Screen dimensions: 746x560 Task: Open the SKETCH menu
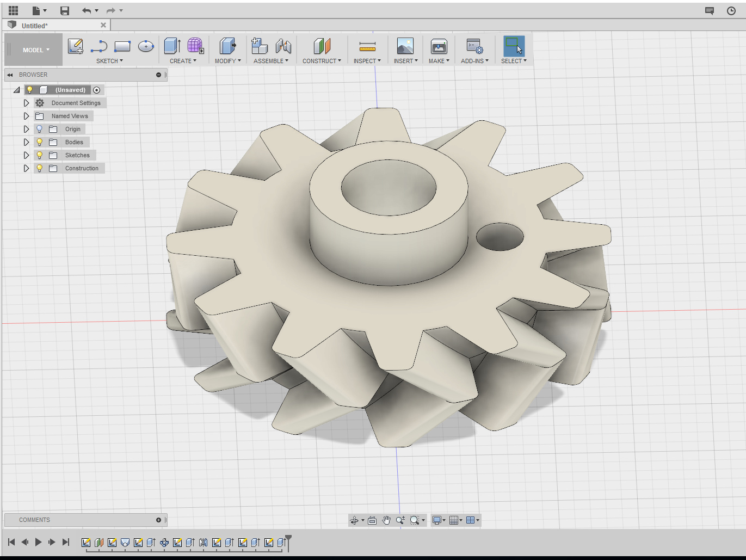click(x=109, y=61)
